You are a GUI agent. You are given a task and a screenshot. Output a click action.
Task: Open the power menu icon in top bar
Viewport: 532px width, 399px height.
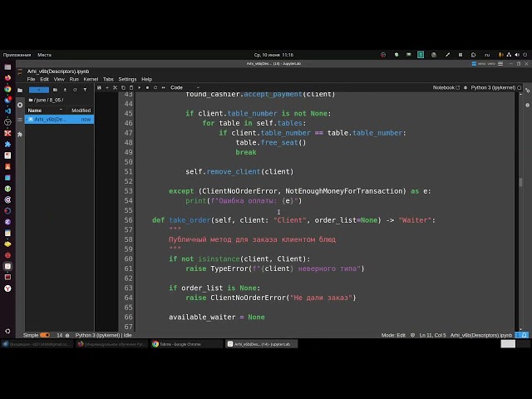point(525,55)
